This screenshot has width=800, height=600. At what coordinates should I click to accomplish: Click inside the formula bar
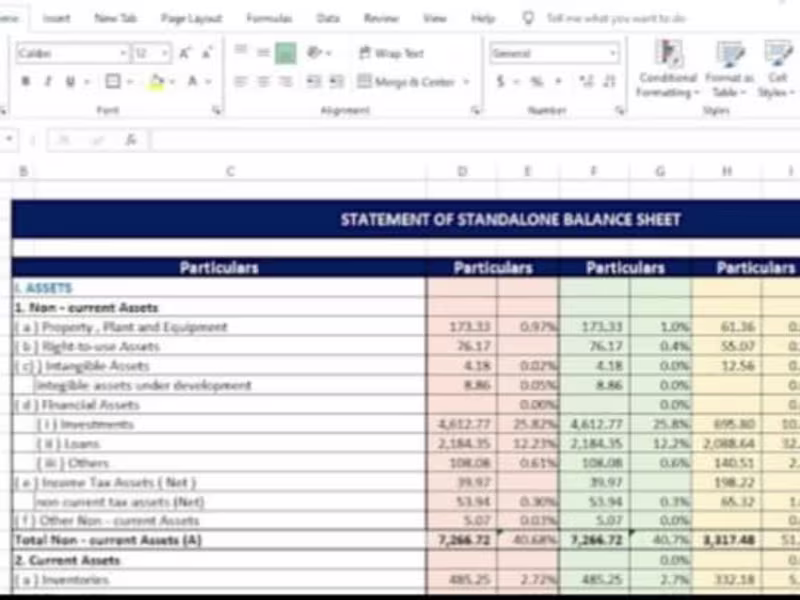click(474, 139)
